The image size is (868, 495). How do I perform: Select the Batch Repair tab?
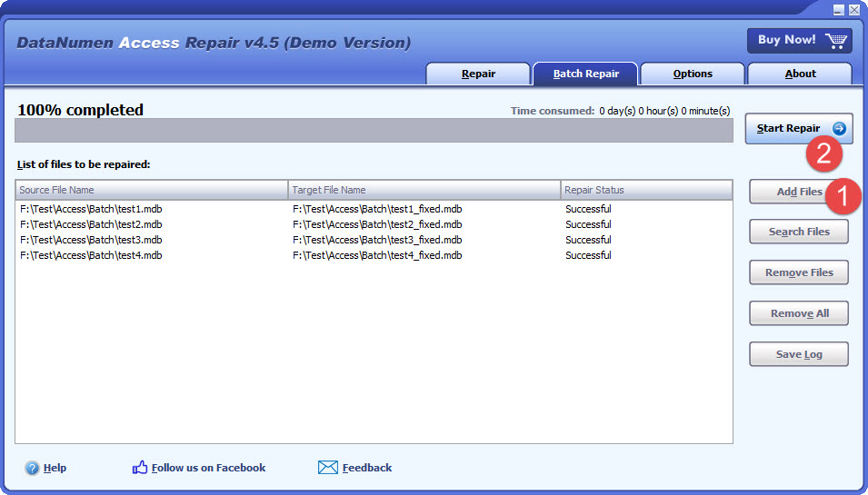tap(585, 74)
